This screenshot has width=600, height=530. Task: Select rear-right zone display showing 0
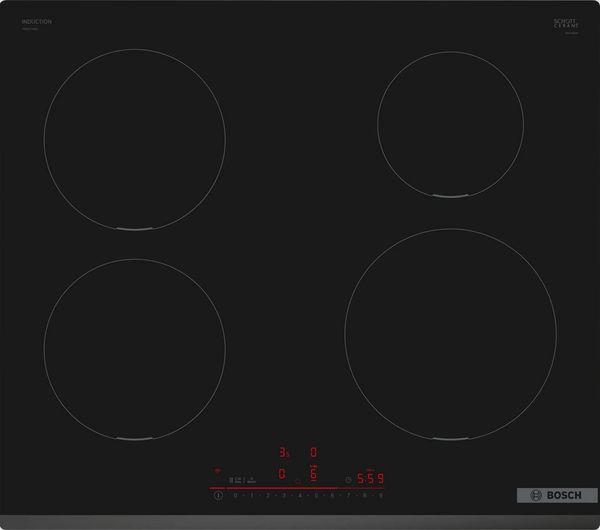313,452
